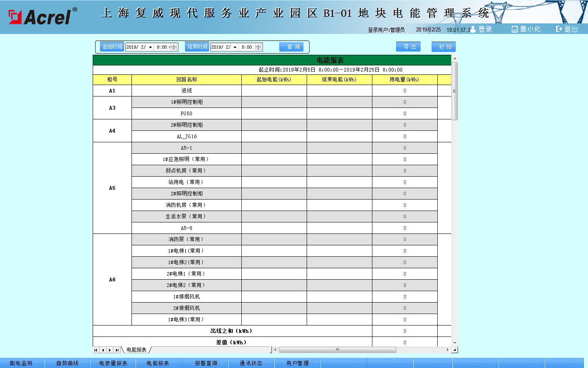This screenshot has width=588, height=368.
Task: Select 2#排烟风机 cell
Action: click(187, 308)
